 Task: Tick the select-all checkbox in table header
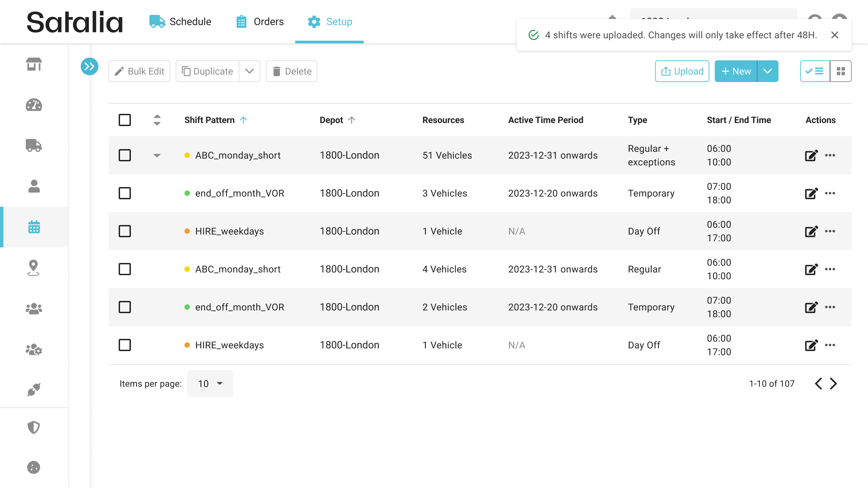pyautogui.click(x=125, y=120)
